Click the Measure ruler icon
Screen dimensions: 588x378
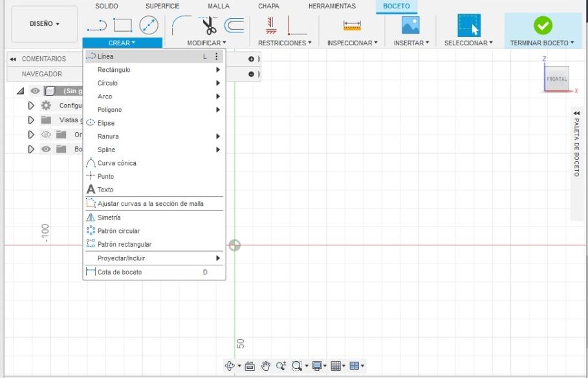pyautogui.click(x=352, y=25)
